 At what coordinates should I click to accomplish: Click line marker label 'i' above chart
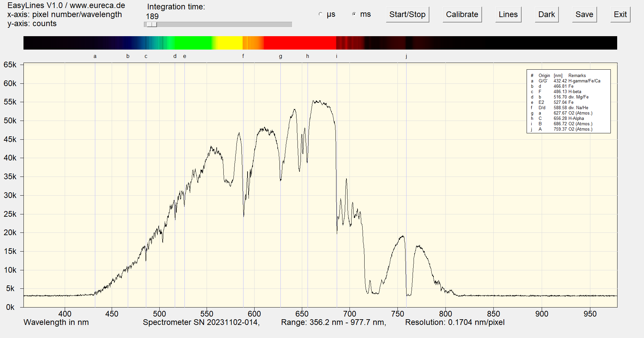pos(337,56)
